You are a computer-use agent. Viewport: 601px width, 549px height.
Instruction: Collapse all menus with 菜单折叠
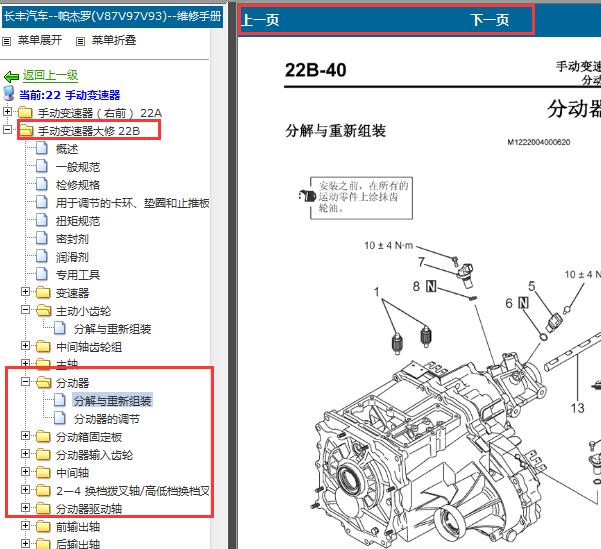click(114, 40)
